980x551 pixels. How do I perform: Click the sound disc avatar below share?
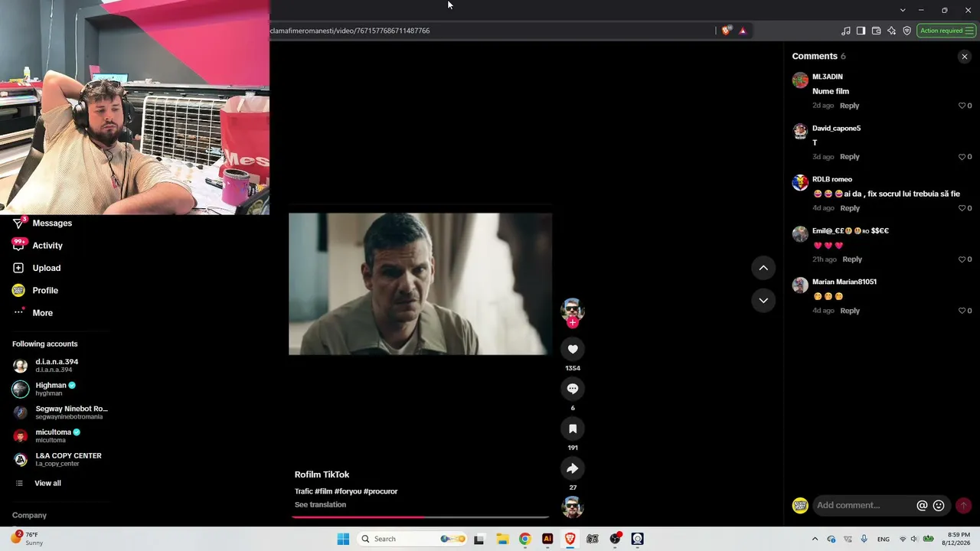573,507
